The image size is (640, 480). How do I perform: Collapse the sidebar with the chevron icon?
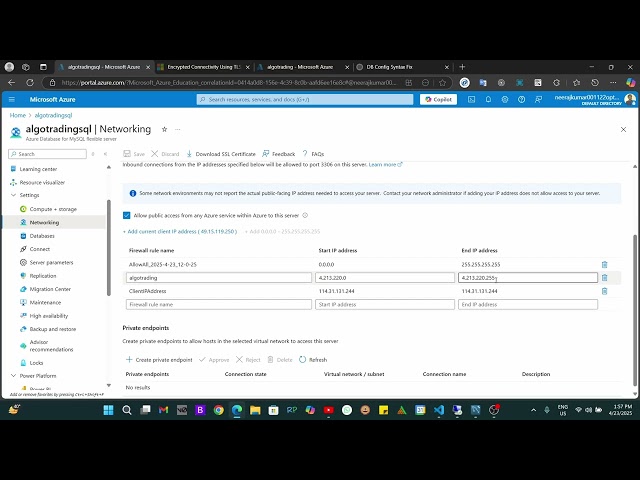[105, 154]
